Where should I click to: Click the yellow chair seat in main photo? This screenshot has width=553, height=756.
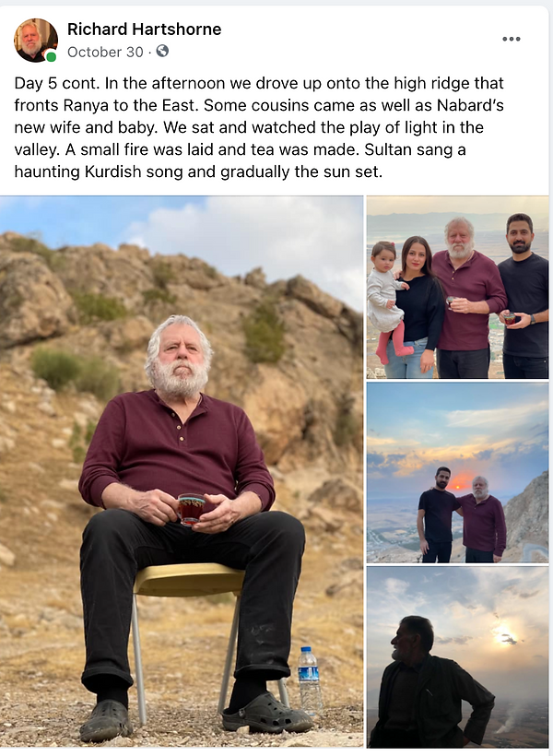[x=189, y=579]
